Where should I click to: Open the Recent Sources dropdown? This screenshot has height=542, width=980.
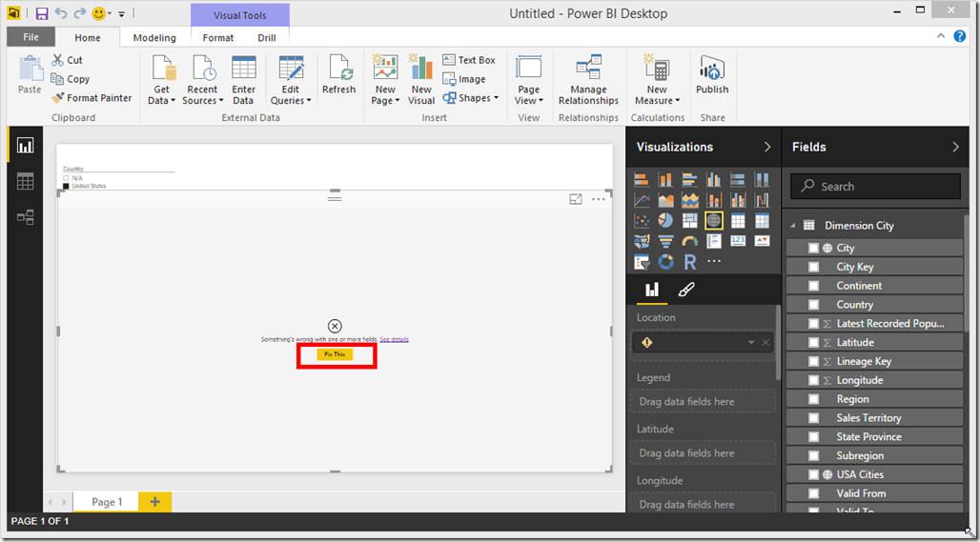202,81
